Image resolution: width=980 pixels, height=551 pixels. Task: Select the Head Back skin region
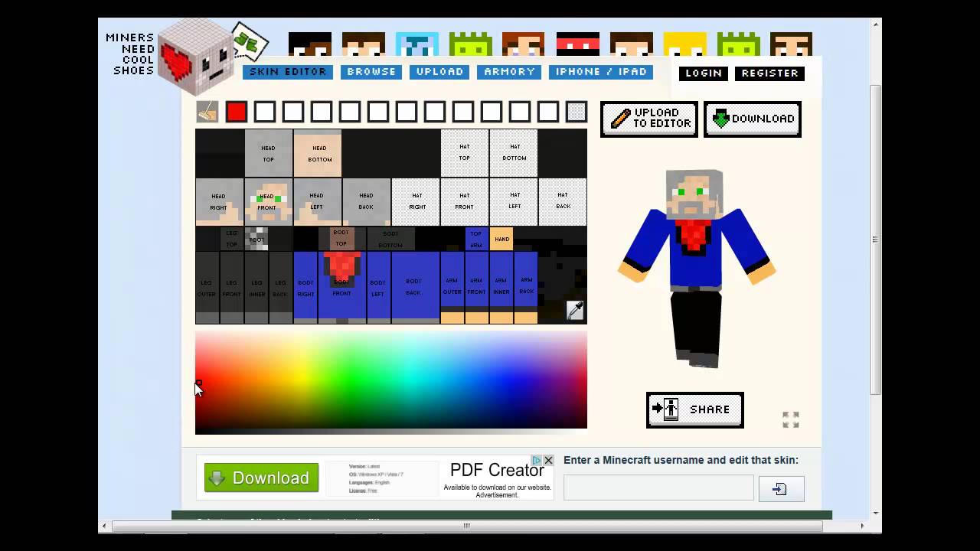click(367, 201)
